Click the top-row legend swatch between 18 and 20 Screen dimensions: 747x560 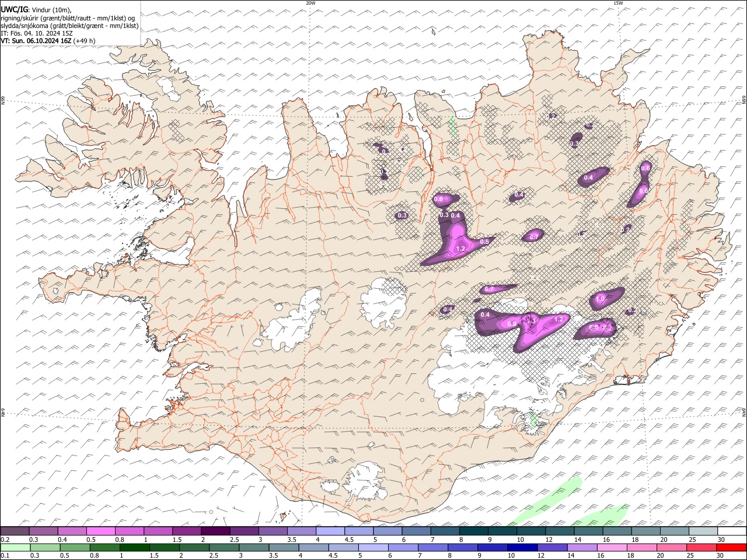point(647,531)
